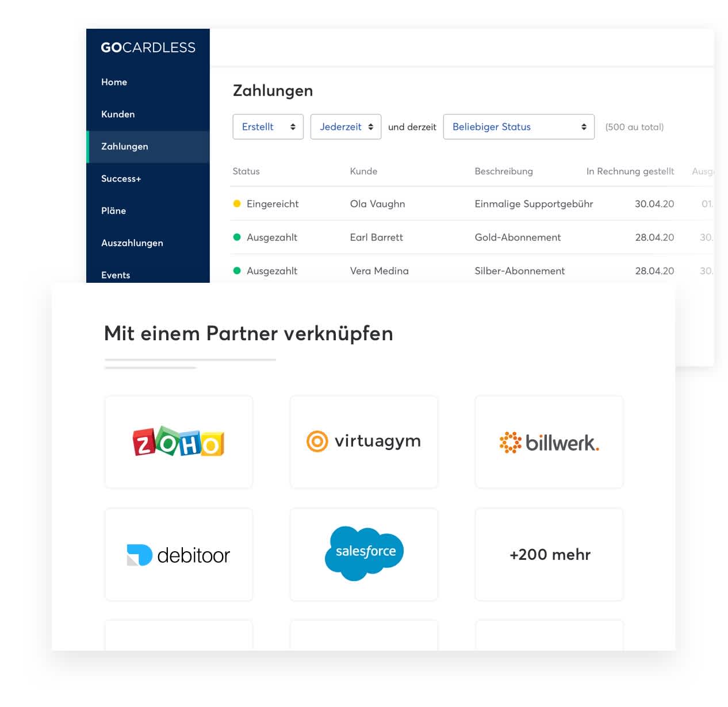
Task: Click the (500 au total) count
Action: point(634,127)
